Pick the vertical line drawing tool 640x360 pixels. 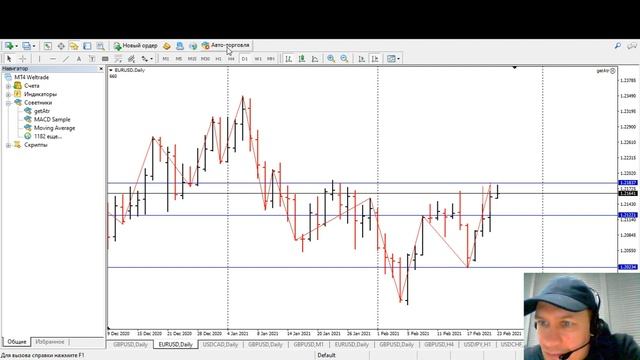[x=39, y=59]
